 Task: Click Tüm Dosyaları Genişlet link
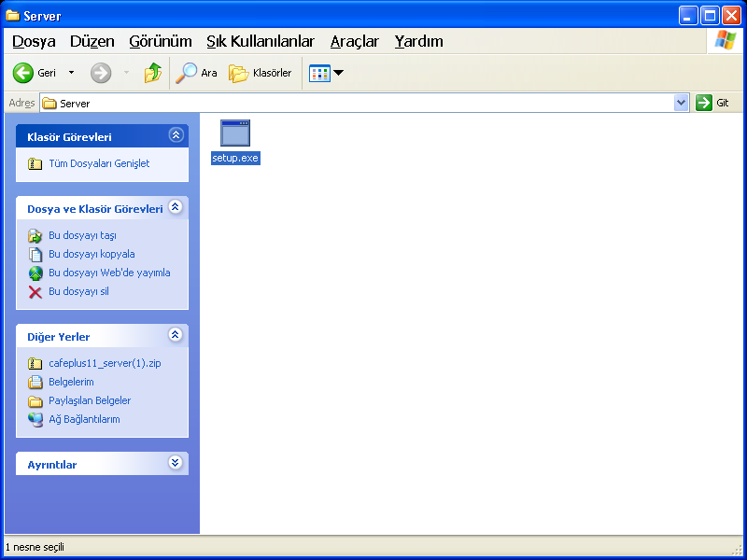coord(99,164)
